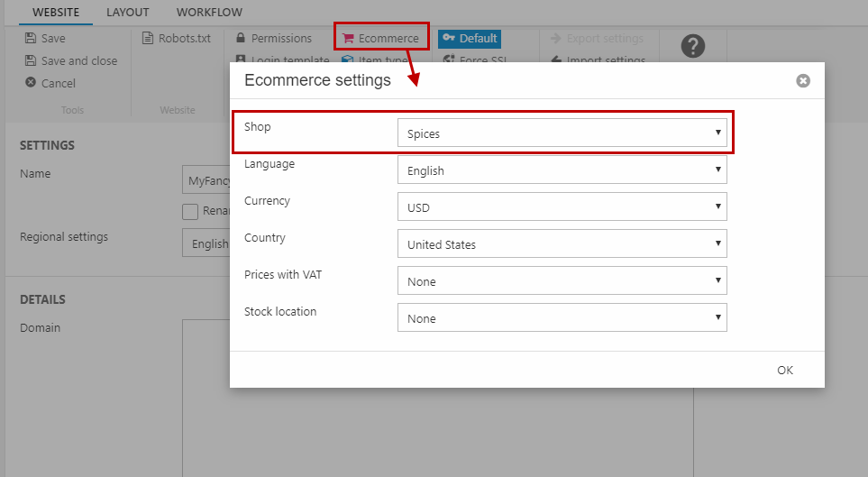The height and width of the screenshot is (477, 868).
Task: Expand the Stock location dropdown
Action: pos(562,318)
